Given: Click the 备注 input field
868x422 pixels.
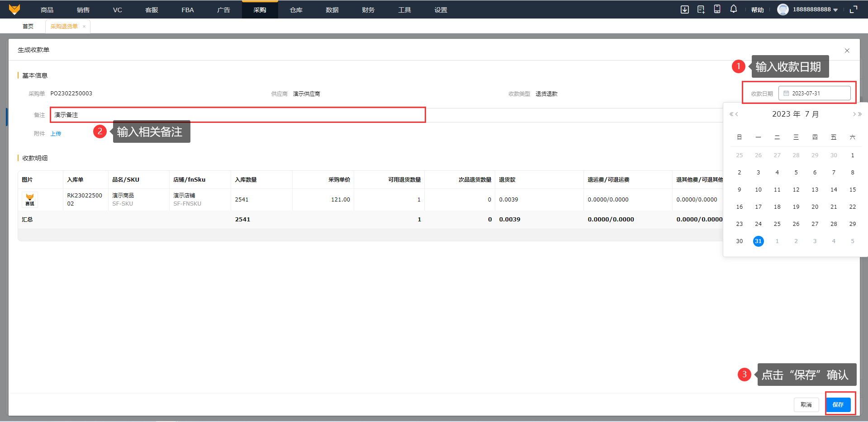Looking at the screenshot, I should pos(237,115).
